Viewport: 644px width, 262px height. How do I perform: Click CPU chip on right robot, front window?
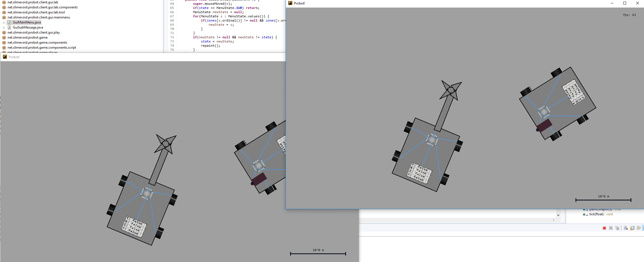coord(544,112)
